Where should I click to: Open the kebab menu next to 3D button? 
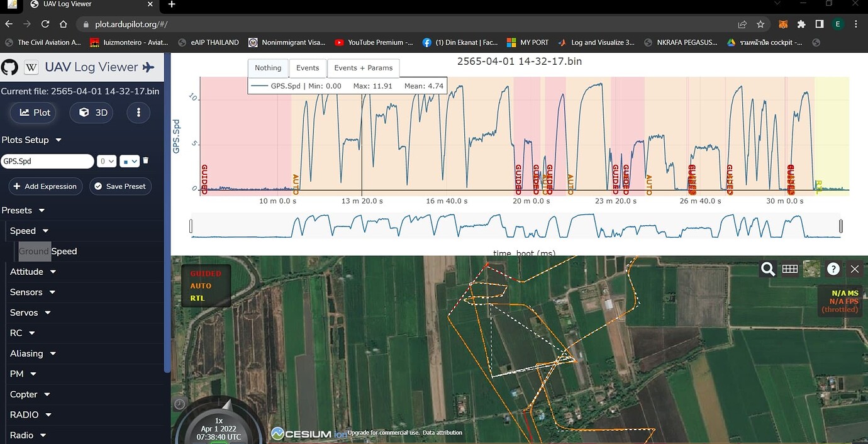pos(138,113)
